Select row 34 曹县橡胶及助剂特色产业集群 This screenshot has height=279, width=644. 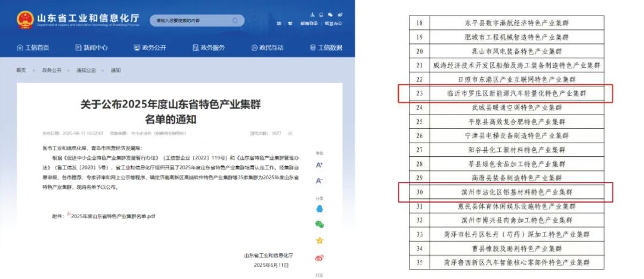pyautogui.click(x=506, y=249)
